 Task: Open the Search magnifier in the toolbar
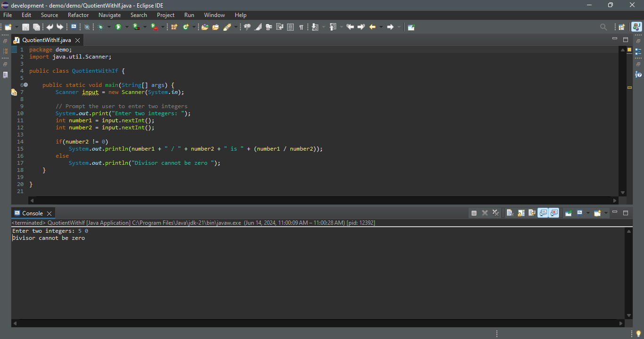[x=603, y=27]
